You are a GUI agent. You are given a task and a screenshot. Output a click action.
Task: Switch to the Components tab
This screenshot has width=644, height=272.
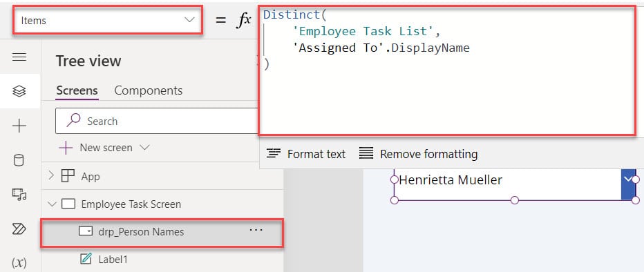tap(149, 90)
